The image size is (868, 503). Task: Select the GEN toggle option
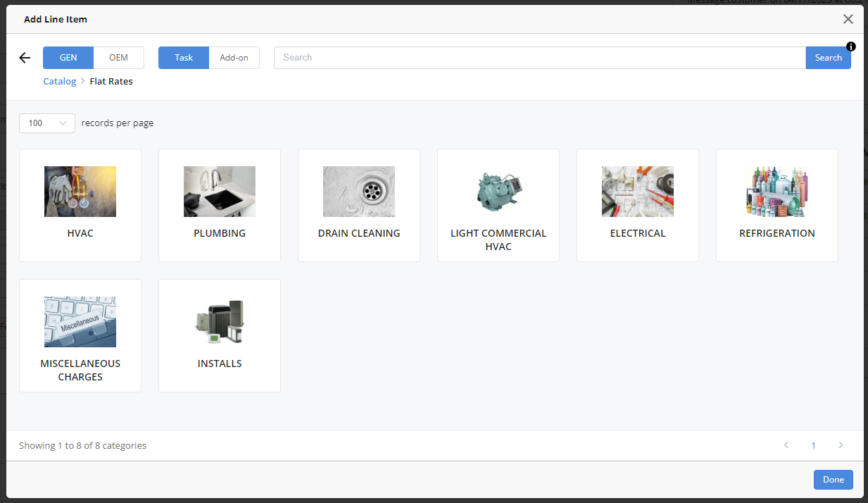(68, 58)
